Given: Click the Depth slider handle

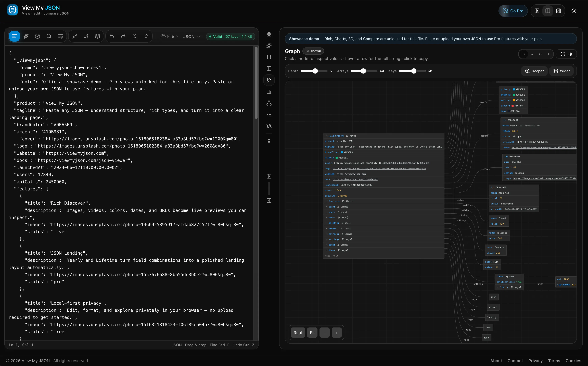Looking at the screenshot, I should tap(315, 71).
